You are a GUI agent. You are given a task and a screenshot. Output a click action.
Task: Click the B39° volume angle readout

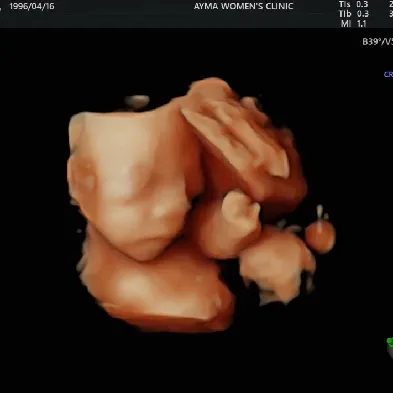click(x=372, y=42)
